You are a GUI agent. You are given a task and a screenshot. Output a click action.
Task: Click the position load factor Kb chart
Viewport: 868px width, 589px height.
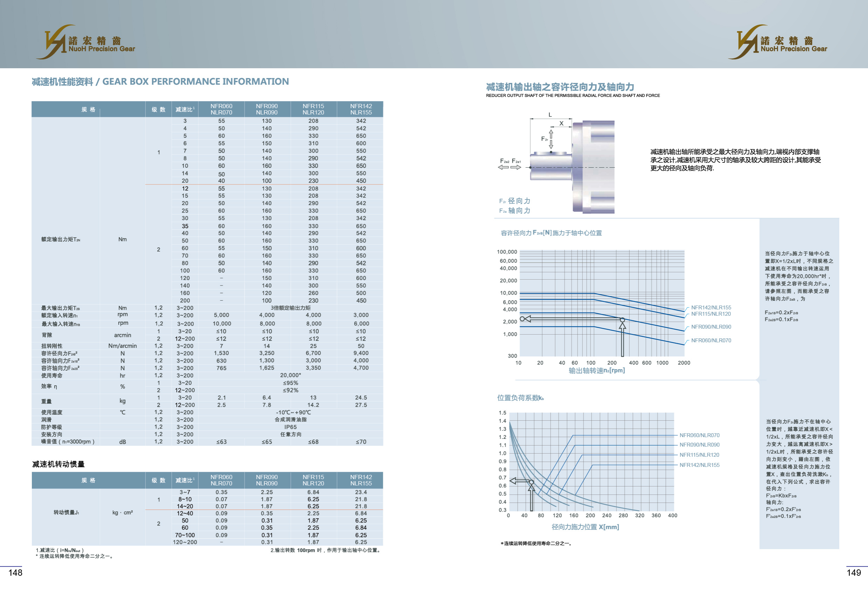coord(591,462)
